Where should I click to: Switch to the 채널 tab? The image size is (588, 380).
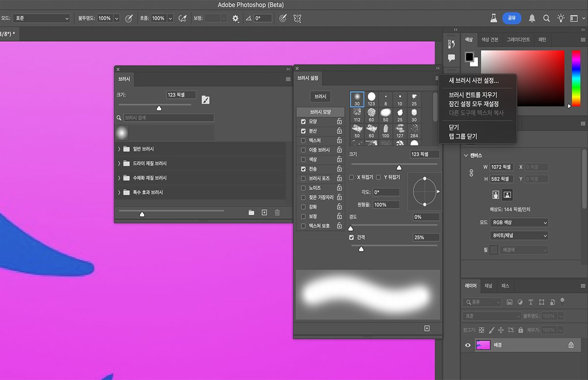pos(489,285)
